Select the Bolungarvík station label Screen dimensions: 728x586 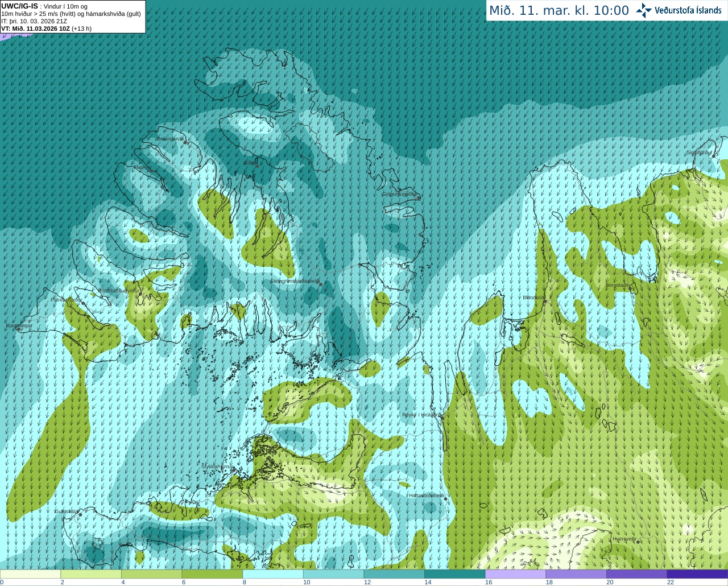pyautogui.click(x=171, y=139)
